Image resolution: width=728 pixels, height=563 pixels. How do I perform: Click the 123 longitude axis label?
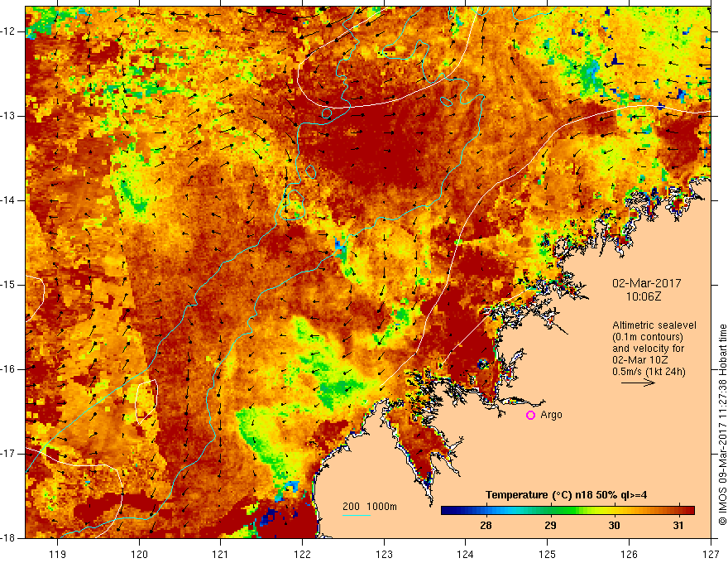pyautogui.click(x=384, y=554)
